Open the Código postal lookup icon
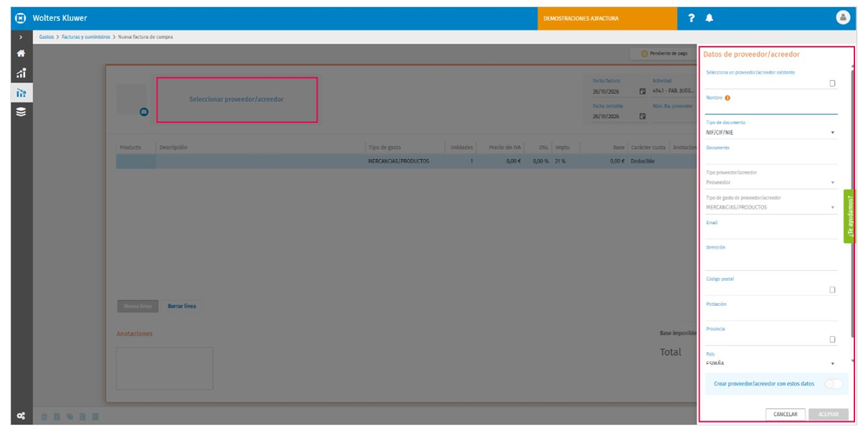868x437 pixels. pos(832,289)
